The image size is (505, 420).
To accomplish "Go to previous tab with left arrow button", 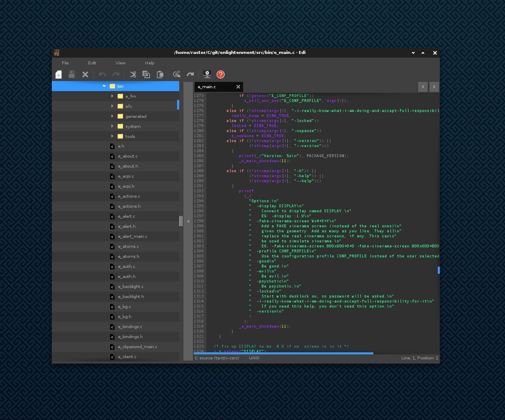I will coord(423,87).
